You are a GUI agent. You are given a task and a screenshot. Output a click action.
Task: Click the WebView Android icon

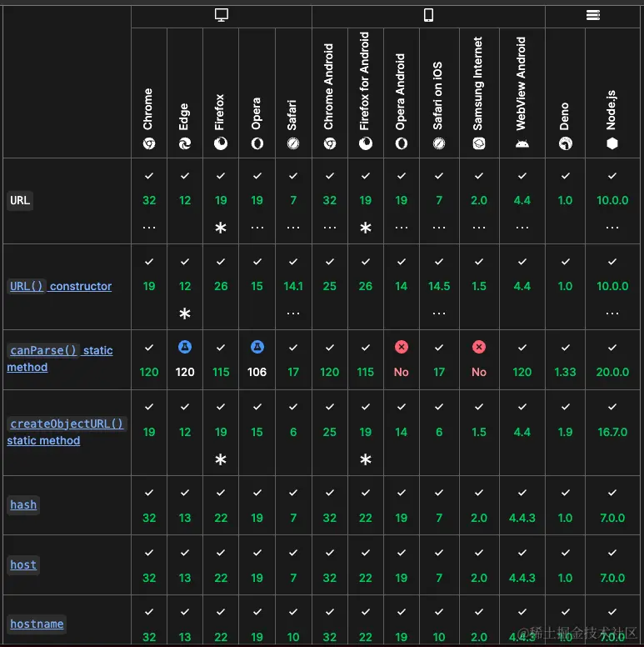[x=522, y=143]
